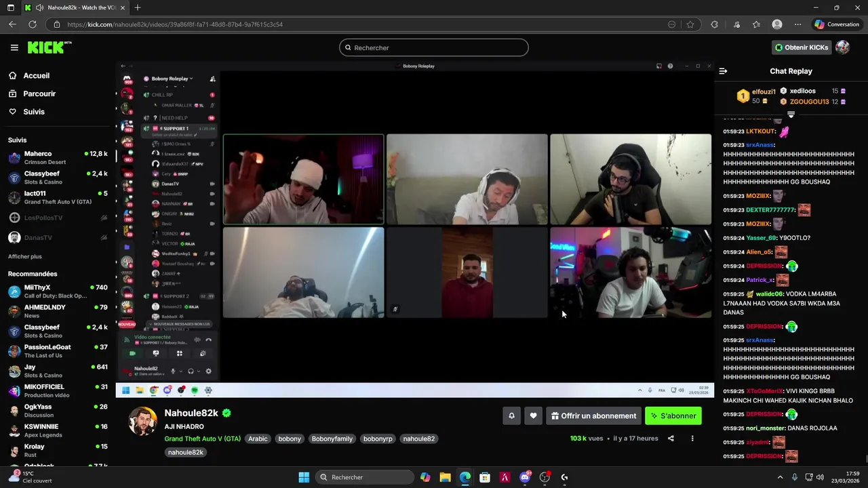Click the S'abonner button

[x=673, y=415]
